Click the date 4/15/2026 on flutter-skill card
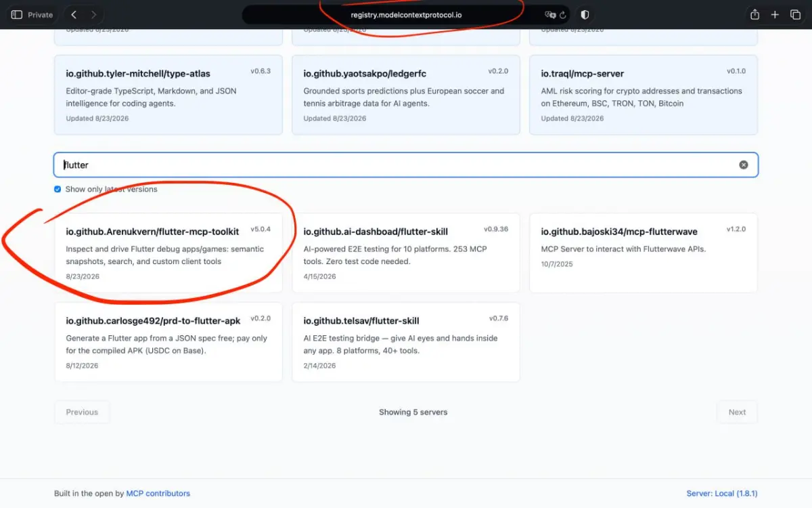The width and height of the screenshot is (812, 508). pyautogui.click(x=319, y=276)
